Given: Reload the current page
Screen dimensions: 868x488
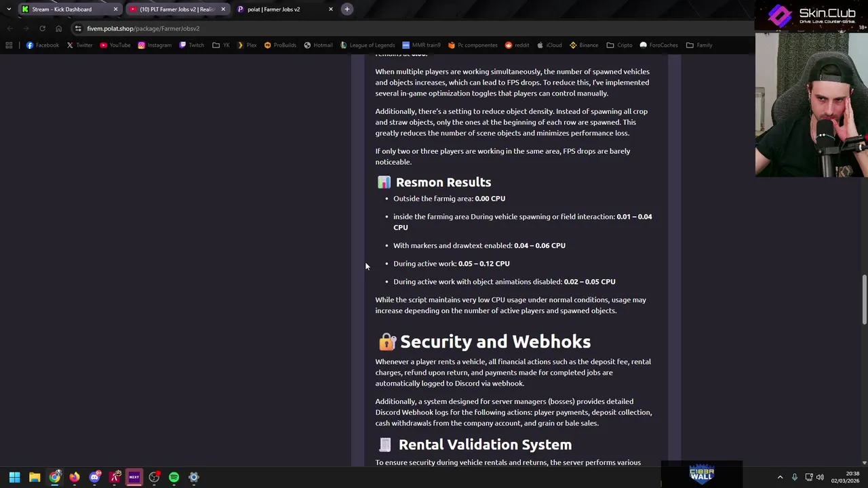Looking at the screenshot, I should click(x=42, y=28).
